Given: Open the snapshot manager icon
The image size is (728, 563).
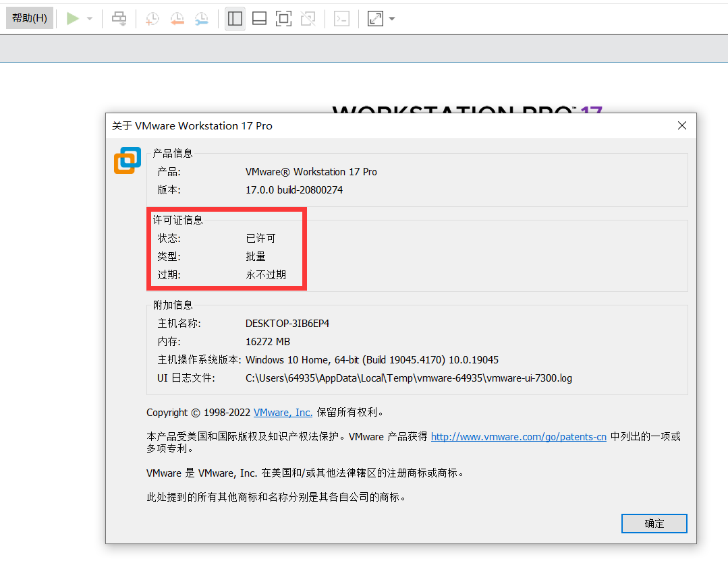Looking at the screenshot, I should [202, 19].
